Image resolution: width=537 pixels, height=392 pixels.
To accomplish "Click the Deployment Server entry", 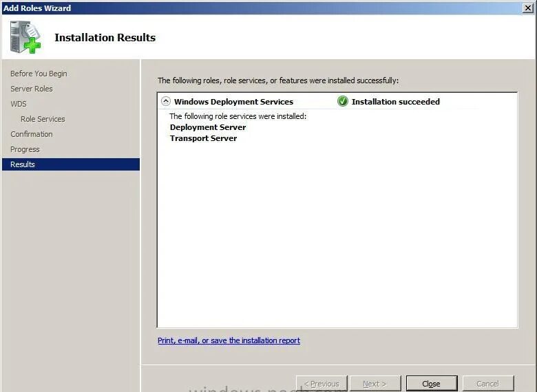I will tap(208, 127).
